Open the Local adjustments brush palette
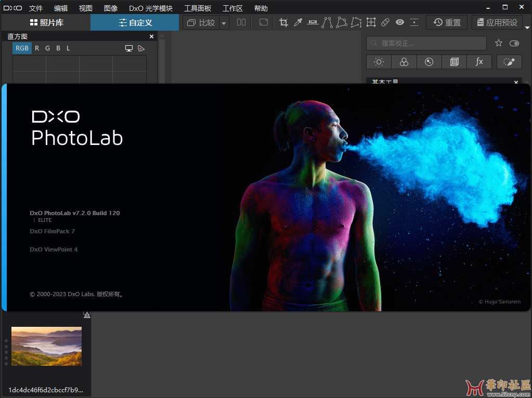This screenshot has height=398, width=532. click(509, 62)
